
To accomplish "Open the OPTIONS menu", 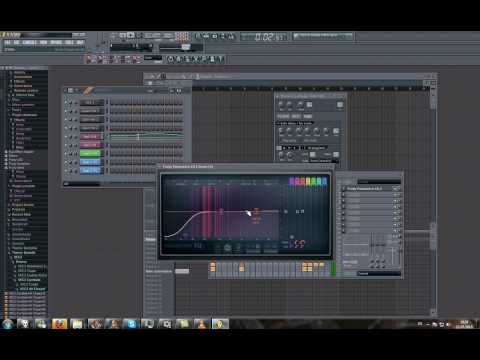I will (56, 43).
